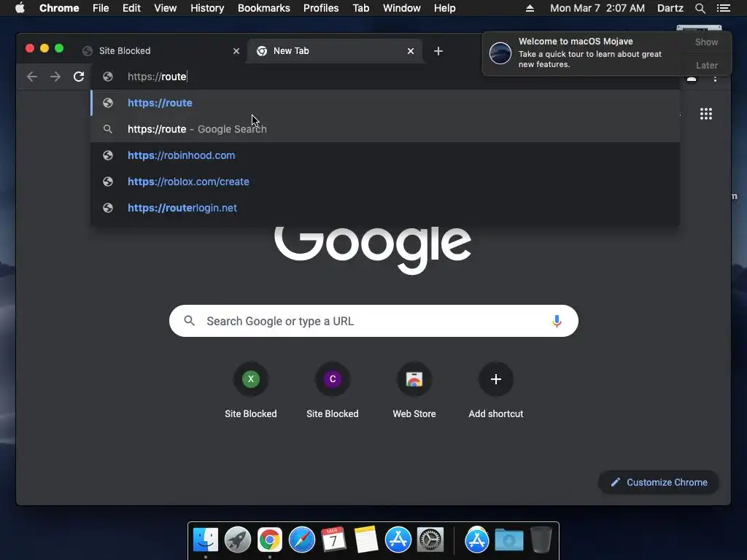Open the Profiles menu
The image size is (747, 560).
(x=321, y=8)
